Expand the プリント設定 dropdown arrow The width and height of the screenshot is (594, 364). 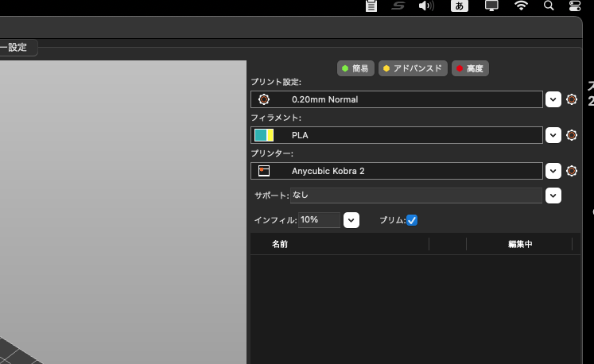pyautogui.click(x=553, y=99)
